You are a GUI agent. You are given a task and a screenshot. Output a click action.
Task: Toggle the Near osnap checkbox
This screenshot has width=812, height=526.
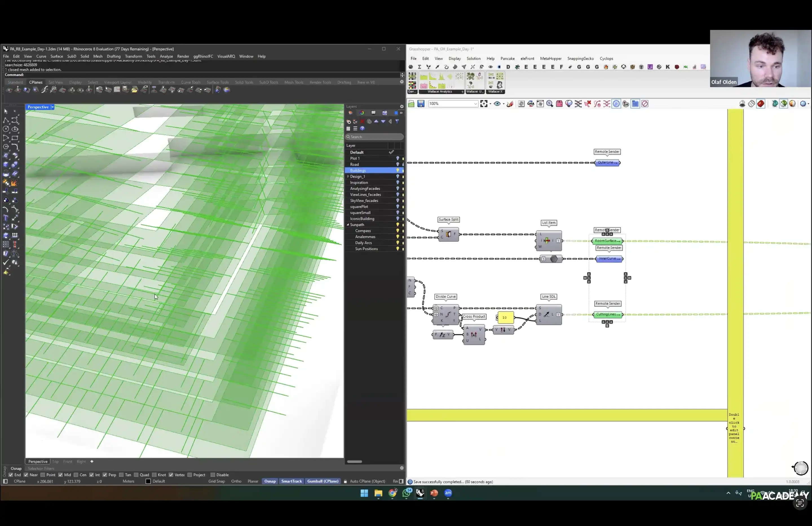(x=26, y=475)
